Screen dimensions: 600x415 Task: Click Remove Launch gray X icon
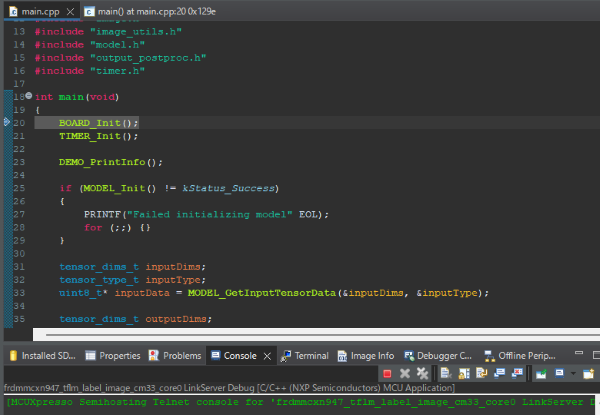coord(405,373)
